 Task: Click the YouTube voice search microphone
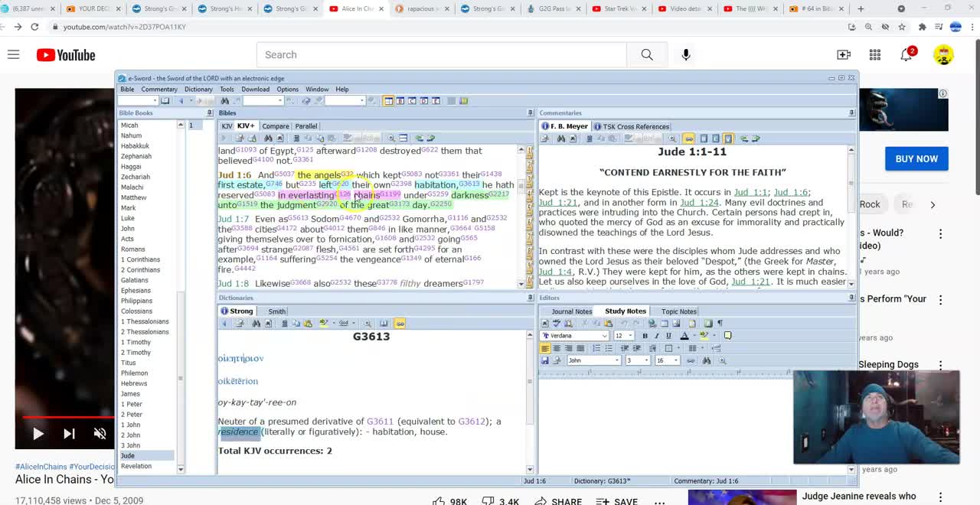point(686,55)
